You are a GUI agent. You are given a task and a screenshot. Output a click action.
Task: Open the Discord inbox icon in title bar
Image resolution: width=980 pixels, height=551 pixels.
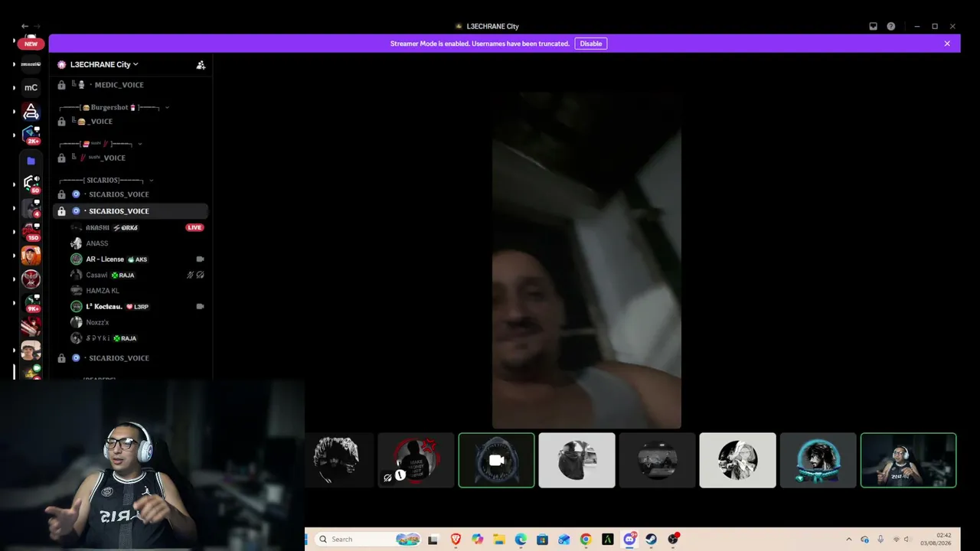click(873, 26)
